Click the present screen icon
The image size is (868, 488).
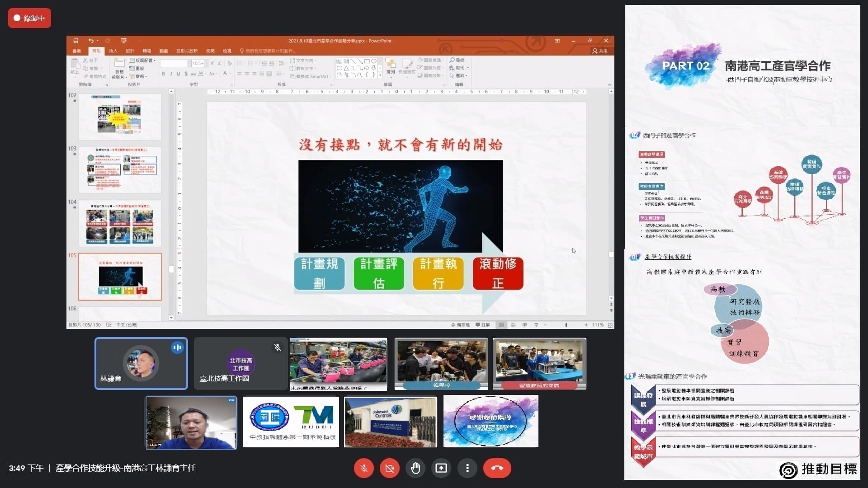pyautogui.click(x=441, y=468)
